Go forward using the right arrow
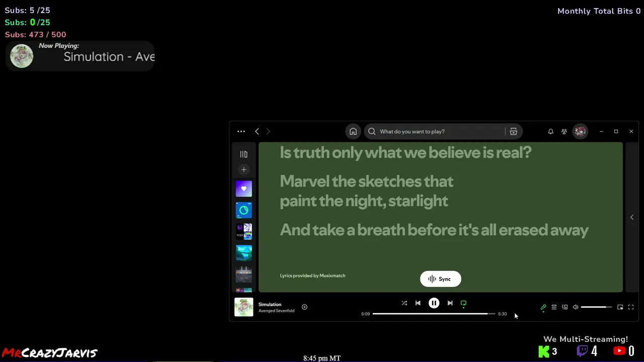The image size is (644, 362). pos(268,132)
